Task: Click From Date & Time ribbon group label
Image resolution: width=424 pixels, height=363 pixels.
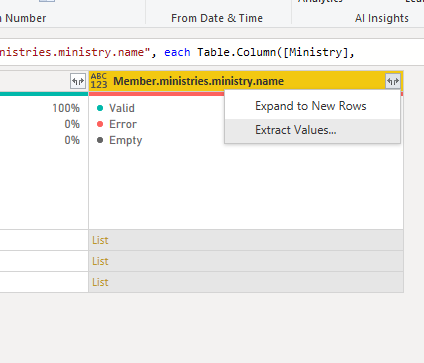Action: [x=217, y=18]
